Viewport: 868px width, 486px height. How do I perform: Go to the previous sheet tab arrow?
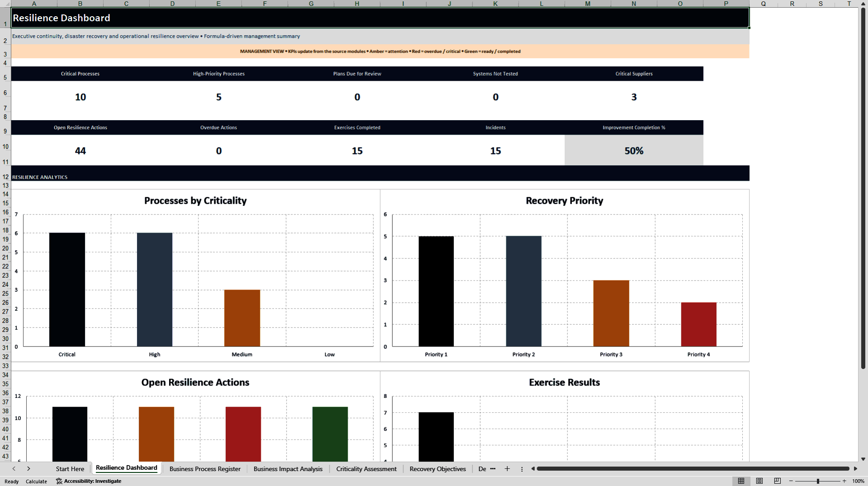[x=14, y=469]
